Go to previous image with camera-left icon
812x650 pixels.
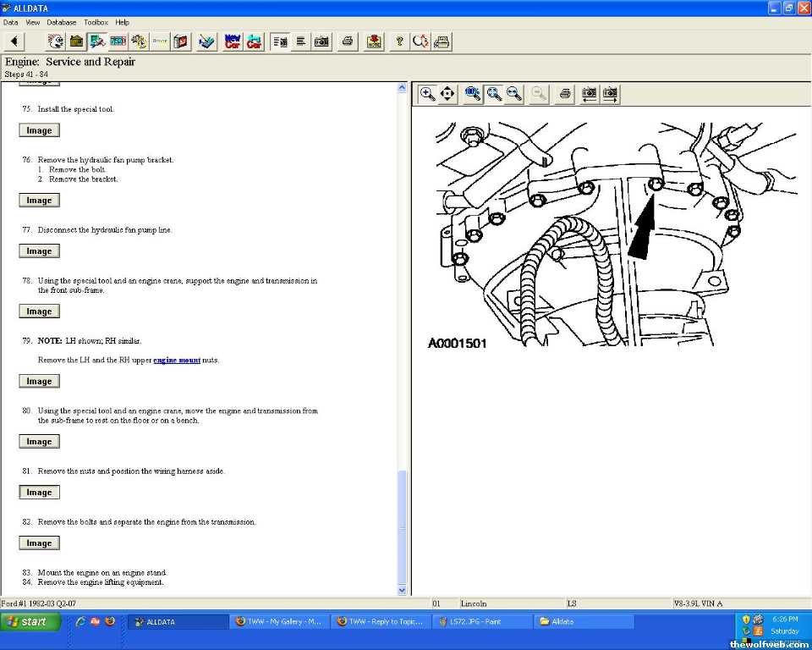[589, 94]
